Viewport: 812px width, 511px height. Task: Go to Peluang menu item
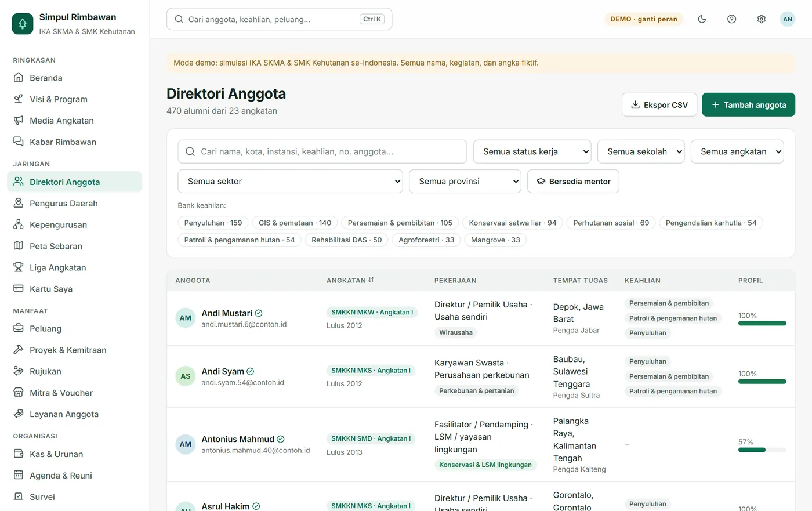click(74, 329)
